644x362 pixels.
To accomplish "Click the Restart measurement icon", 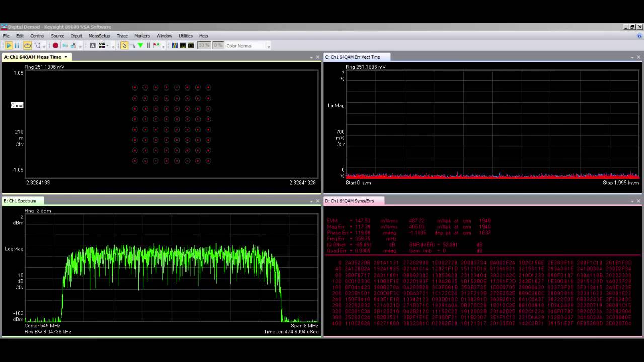I will coord(27,45).
